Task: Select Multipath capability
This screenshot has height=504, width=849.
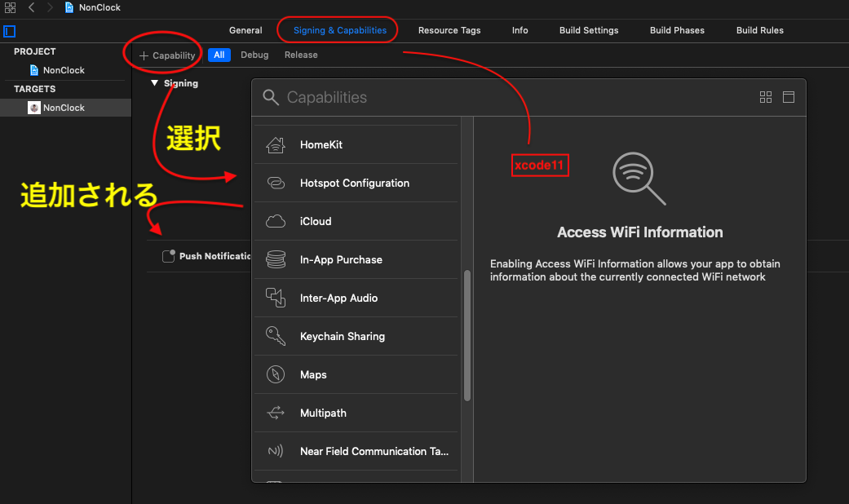Action: pos(356,413)
